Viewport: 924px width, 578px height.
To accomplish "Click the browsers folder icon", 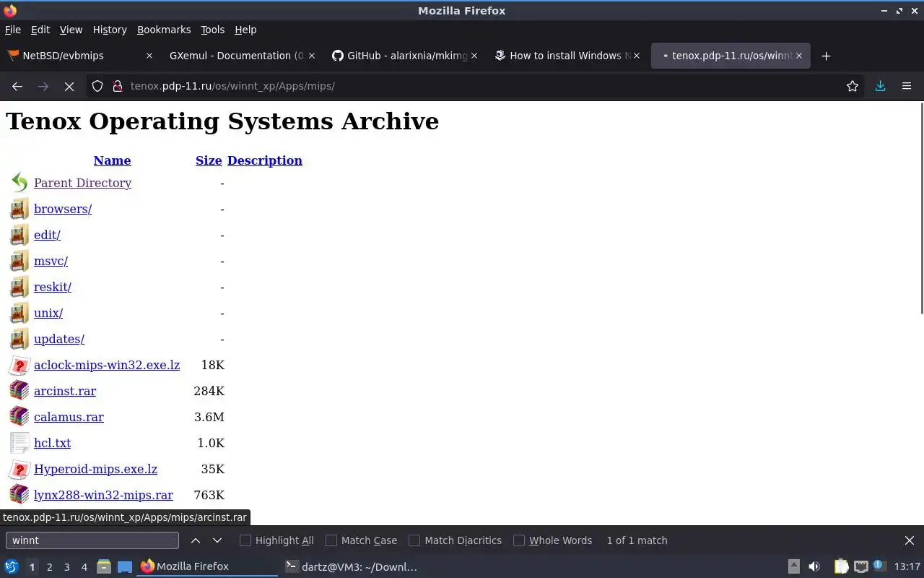I will click(x=19, y=209).
